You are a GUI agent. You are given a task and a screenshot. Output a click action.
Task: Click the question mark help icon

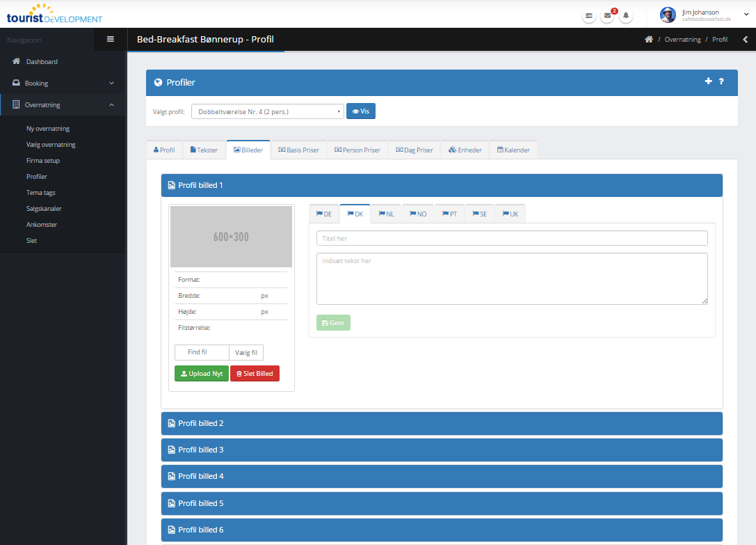point(721,81)
